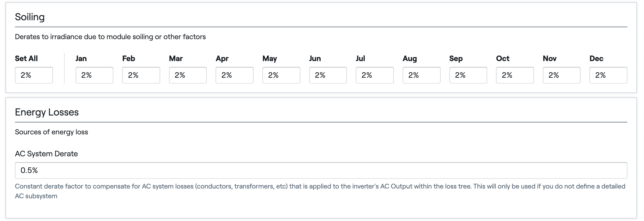Click the Jul soiling percentage field
This screenshot has width=644, height=221.
coord(375,75)
